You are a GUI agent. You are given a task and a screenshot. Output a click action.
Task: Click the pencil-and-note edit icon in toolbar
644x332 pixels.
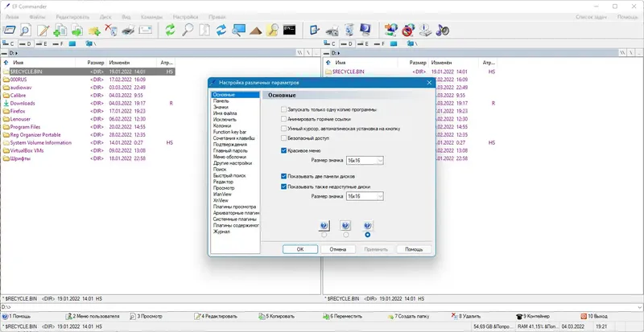click(43, 30)
